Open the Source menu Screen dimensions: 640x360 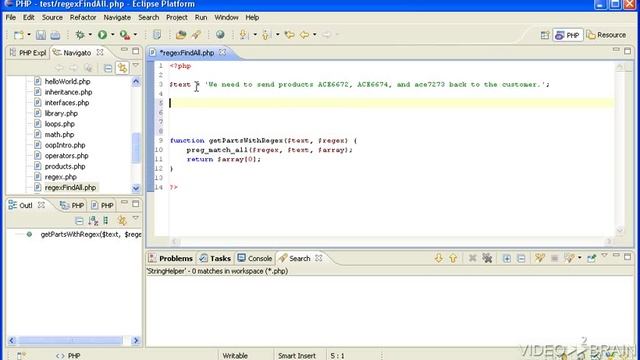52,18
